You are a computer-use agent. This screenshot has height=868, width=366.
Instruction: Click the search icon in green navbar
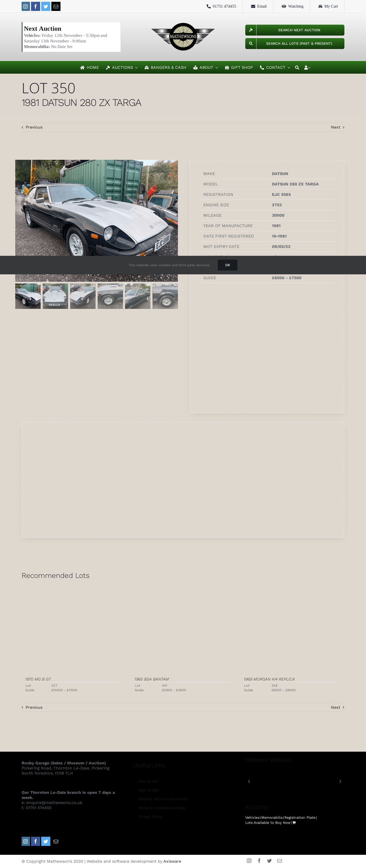click(297, 67)
